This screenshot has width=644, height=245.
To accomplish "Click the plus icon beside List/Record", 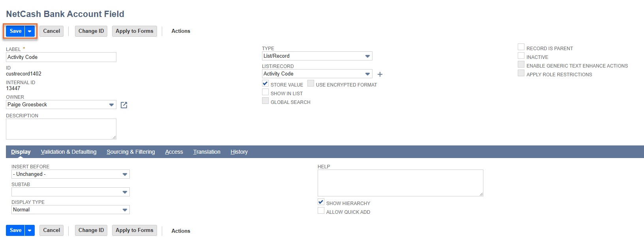I will (380, 74).
